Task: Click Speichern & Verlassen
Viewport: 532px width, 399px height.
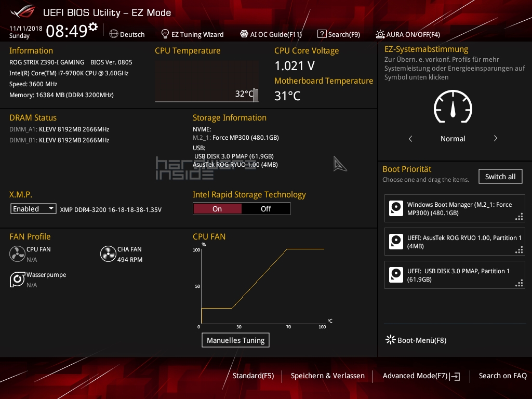Action: [x=328, y=376]
